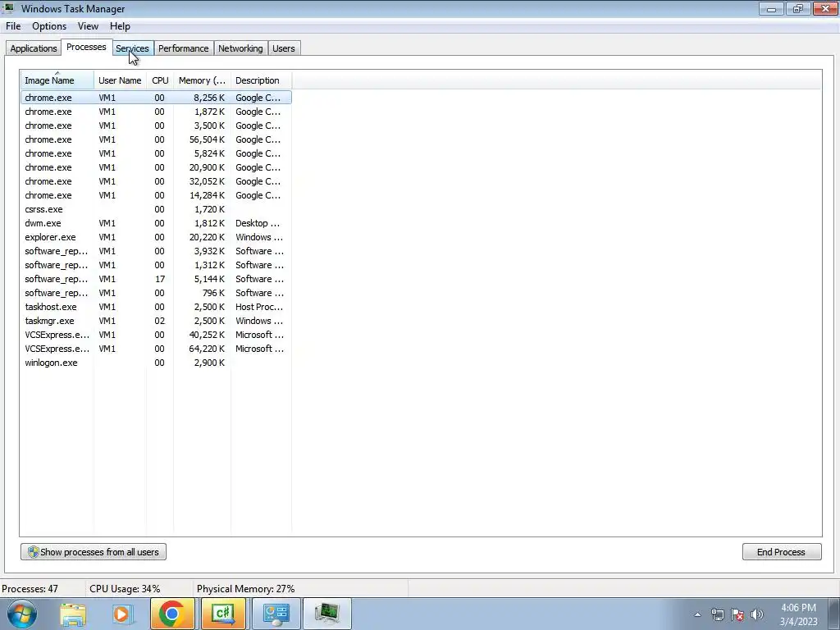
Task: Select the explorer.exe process
Action: pos(156,237)
